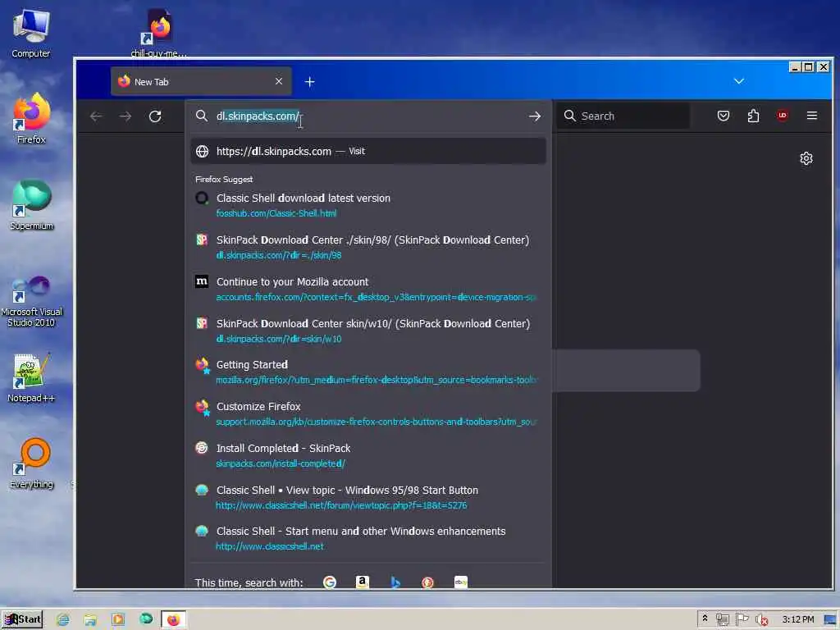Show hidden system tray icons
Viewport: 840px width, 630px height.
click(x=705, y=619)
